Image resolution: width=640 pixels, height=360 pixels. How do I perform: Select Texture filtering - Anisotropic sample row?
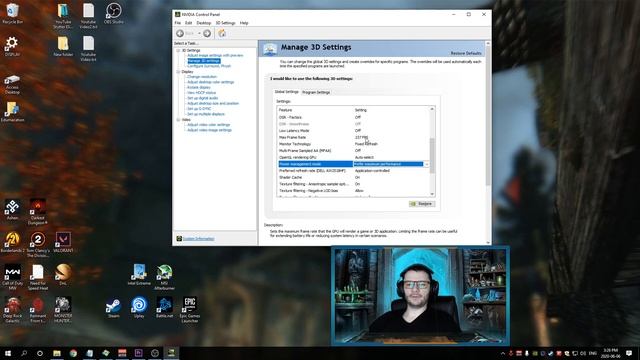(353, 184)
